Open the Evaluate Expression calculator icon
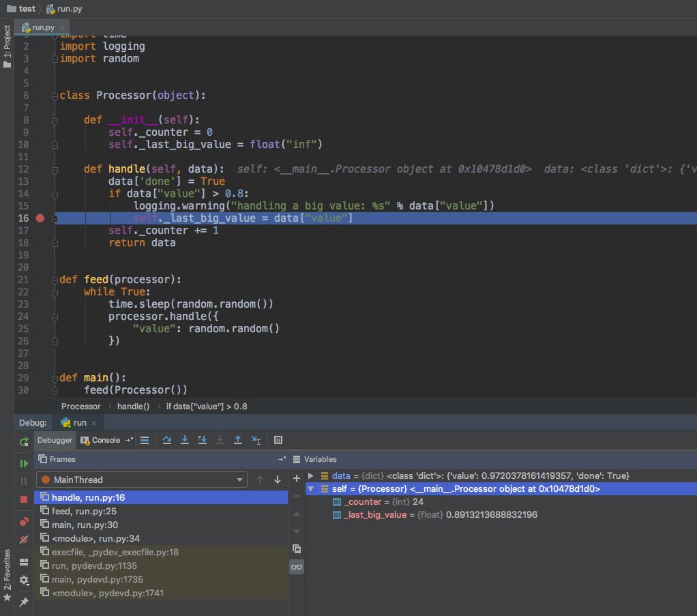This screenshot has width=697, height=616. click(278, 440)
